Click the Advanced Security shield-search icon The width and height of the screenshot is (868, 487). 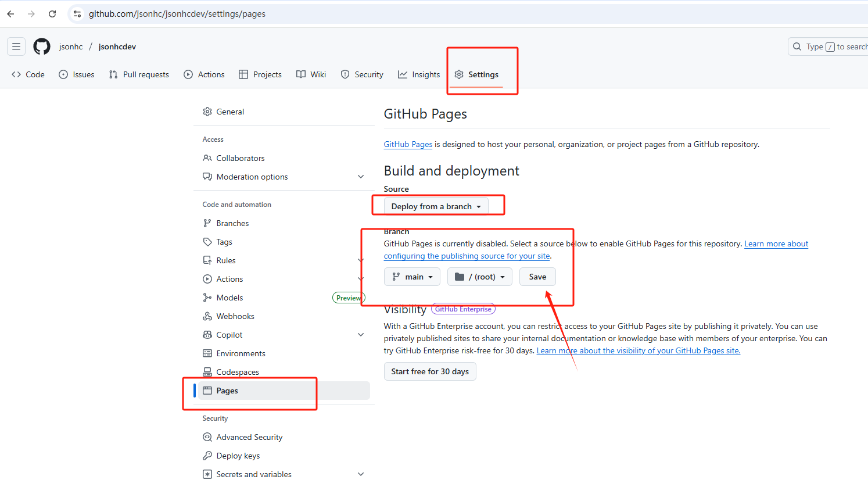tap(207, 437)
